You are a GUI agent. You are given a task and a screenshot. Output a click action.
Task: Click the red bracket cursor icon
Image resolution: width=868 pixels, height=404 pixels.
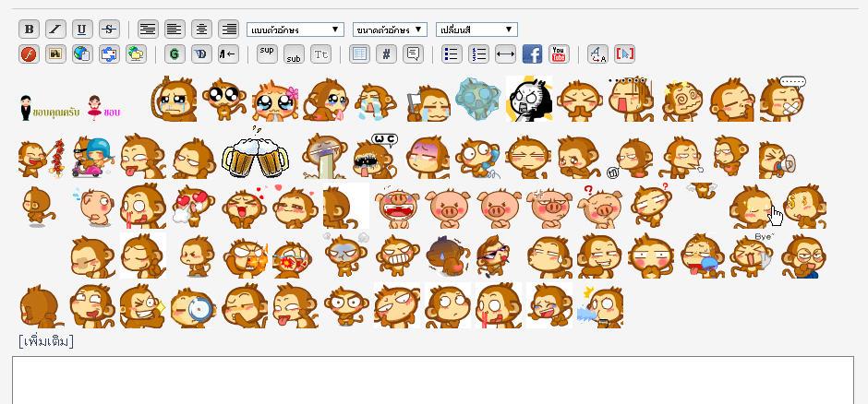coord(624,54)
